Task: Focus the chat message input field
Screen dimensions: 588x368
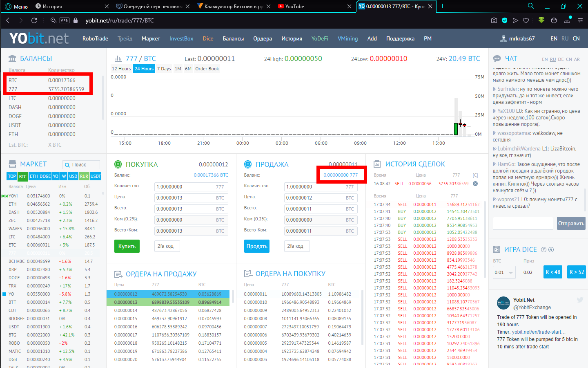Action: click(x=523, y=223)
